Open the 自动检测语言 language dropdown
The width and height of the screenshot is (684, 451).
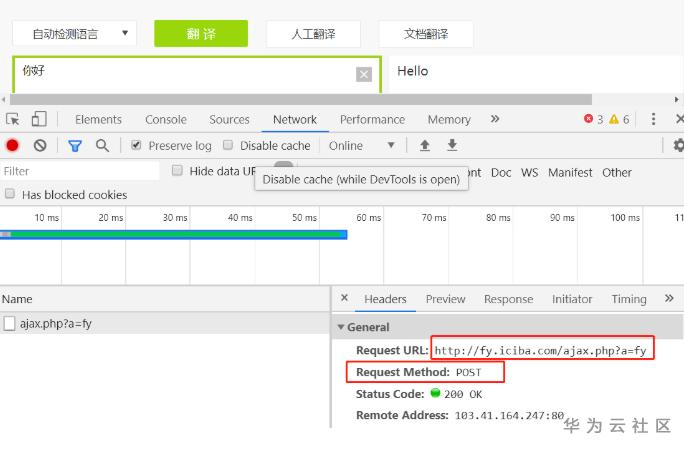click(75, 34)
